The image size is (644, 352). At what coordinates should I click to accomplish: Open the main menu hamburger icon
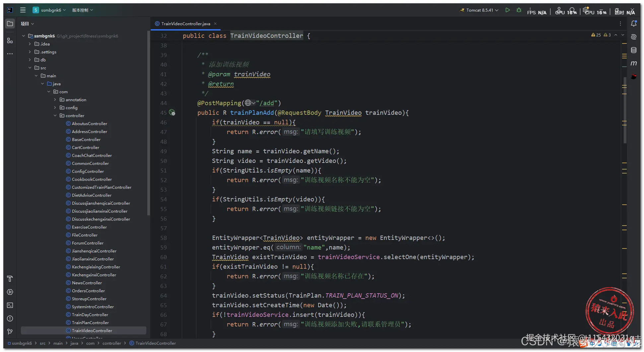(x=23, y=10)
